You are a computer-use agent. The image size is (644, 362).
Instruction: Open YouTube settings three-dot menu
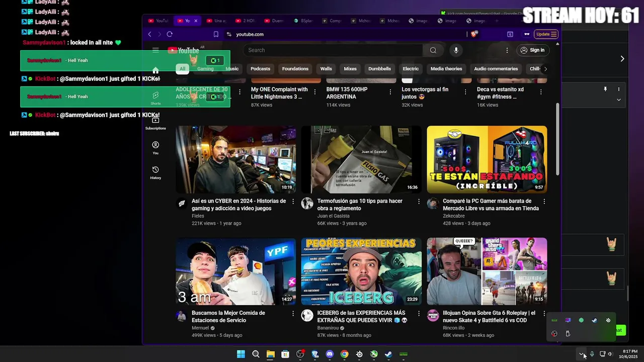[507, 50]
